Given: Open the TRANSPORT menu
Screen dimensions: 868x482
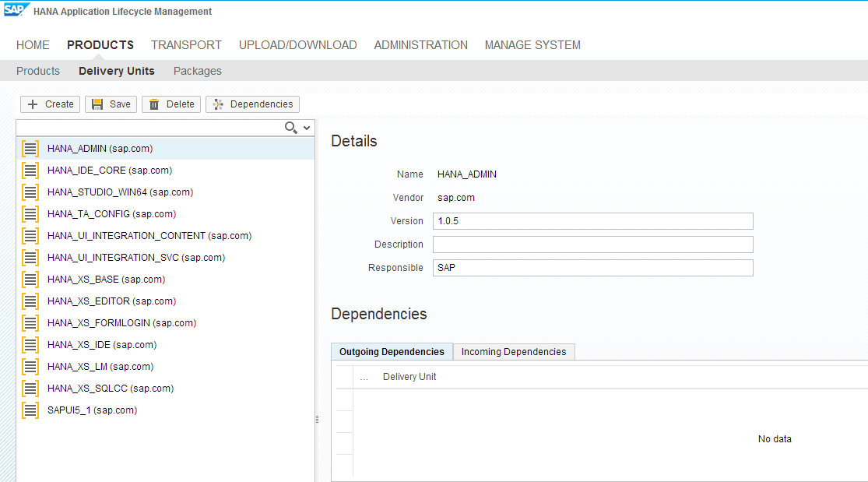Looking at the screenshot, I should click(x=186, y=45).
